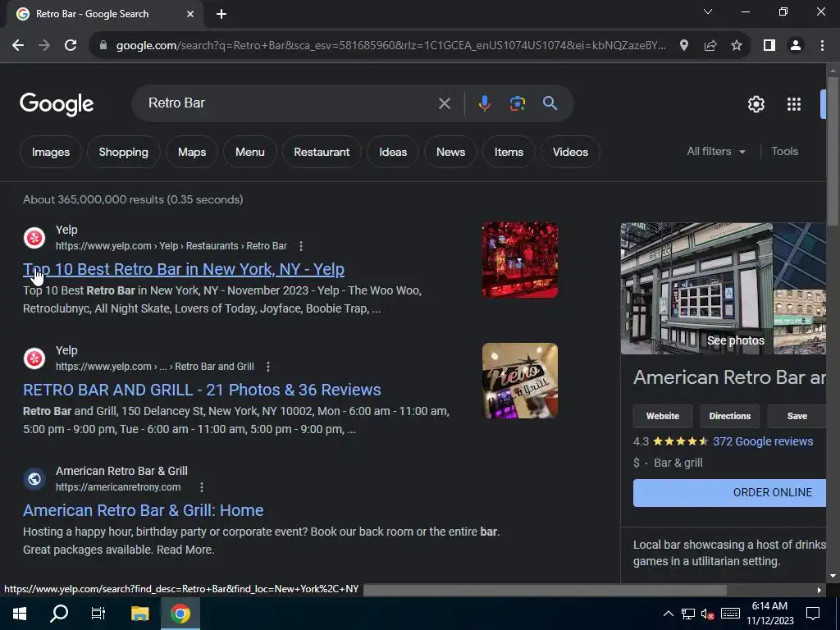Image resolution: width=840 pixels, height=630 pixels.
Task: Select the Items filter chip
Action: (x=509, y=152)
